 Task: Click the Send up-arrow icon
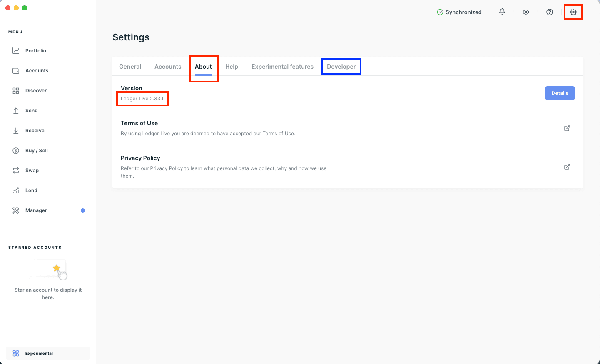tap(16, 111)
